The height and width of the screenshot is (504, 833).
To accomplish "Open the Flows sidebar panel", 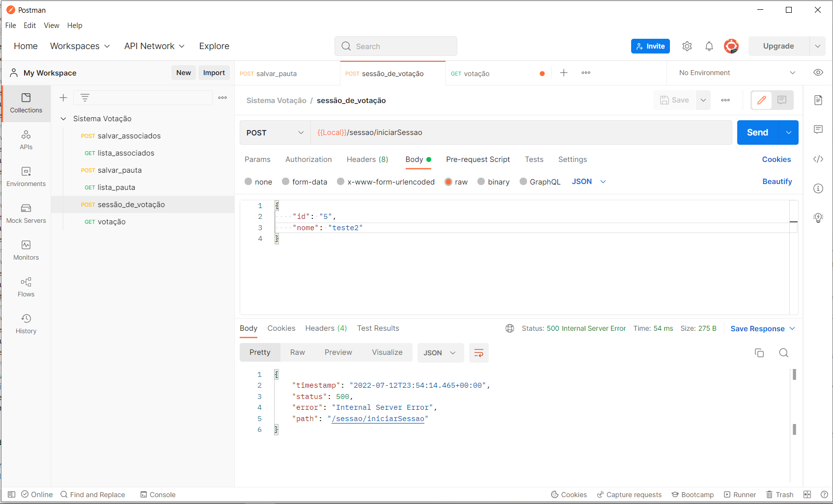I will coord(26,287).
